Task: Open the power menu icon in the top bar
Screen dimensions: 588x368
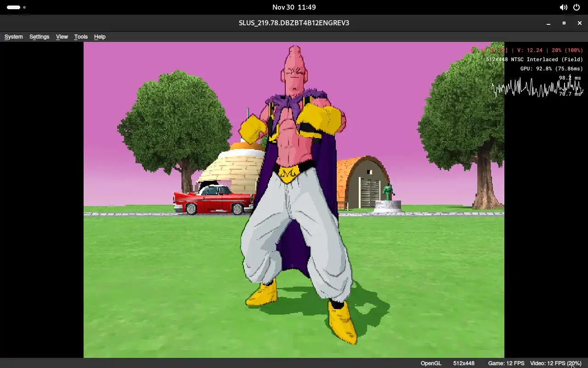Action: point(577,7)
